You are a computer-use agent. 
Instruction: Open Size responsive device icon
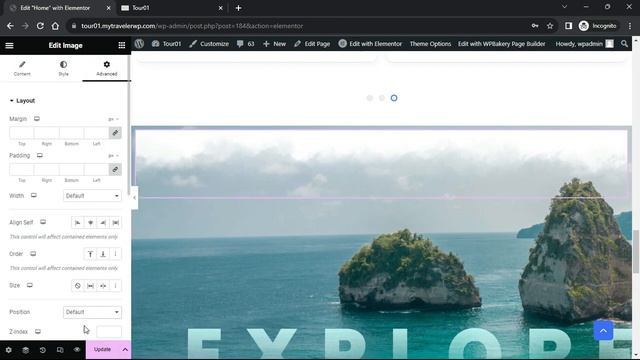[30, 285]
